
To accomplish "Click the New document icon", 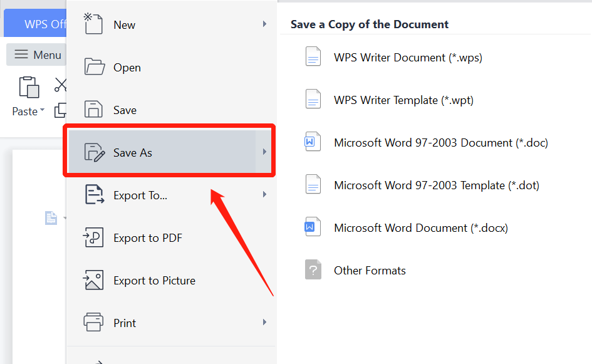I will coord(93,23).
